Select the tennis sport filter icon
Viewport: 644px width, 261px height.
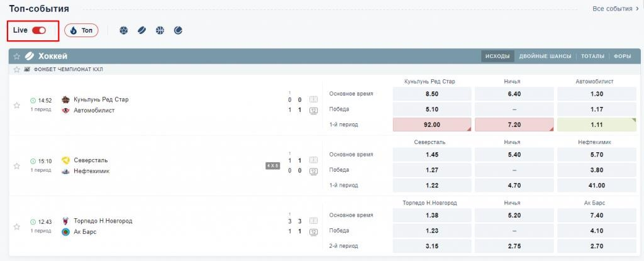pos(178,30)
